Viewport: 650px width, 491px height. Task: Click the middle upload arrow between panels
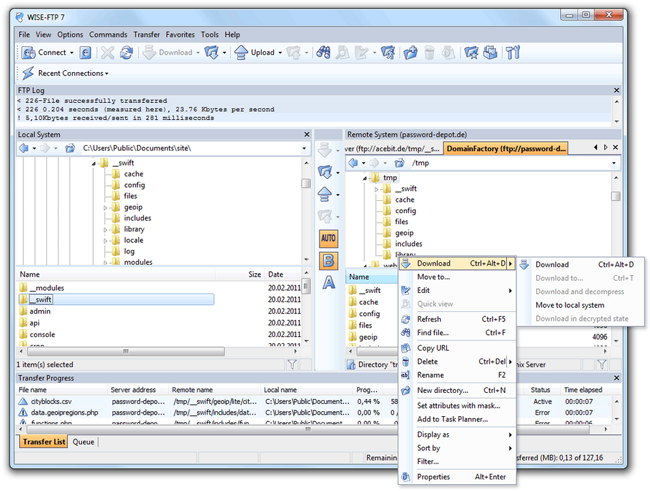pos(325,194)
